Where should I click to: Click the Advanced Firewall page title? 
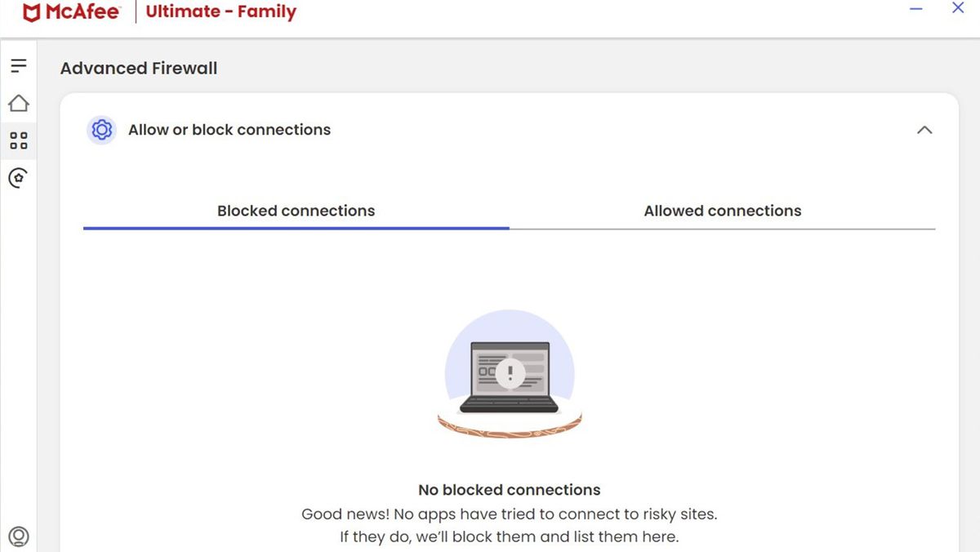pos(137,69)
